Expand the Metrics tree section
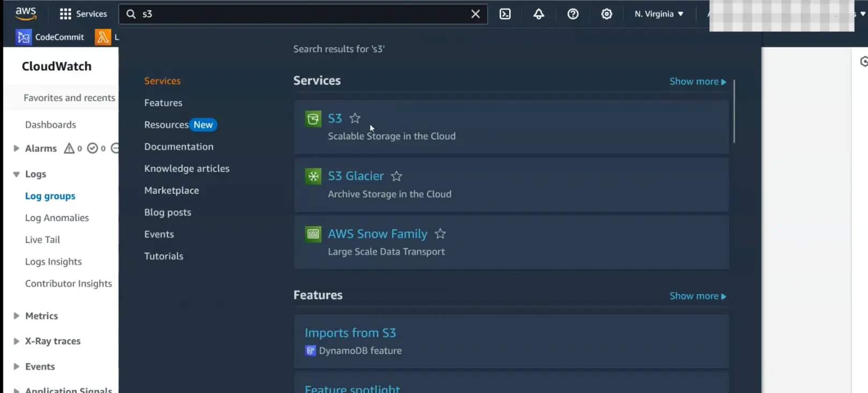Image resolution: width=868 pixels, height=393 pixels. point(16,316)
